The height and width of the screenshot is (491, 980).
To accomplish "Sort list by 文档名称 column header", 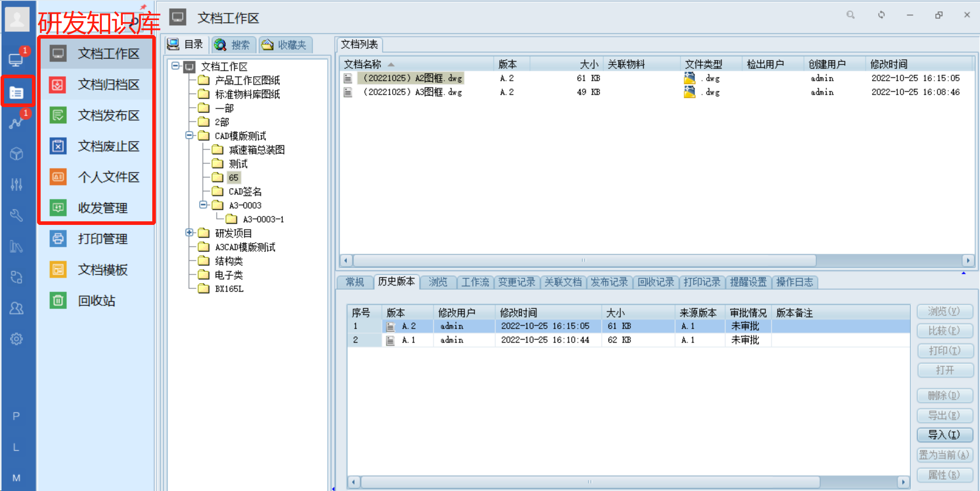I will coord(363,64).
